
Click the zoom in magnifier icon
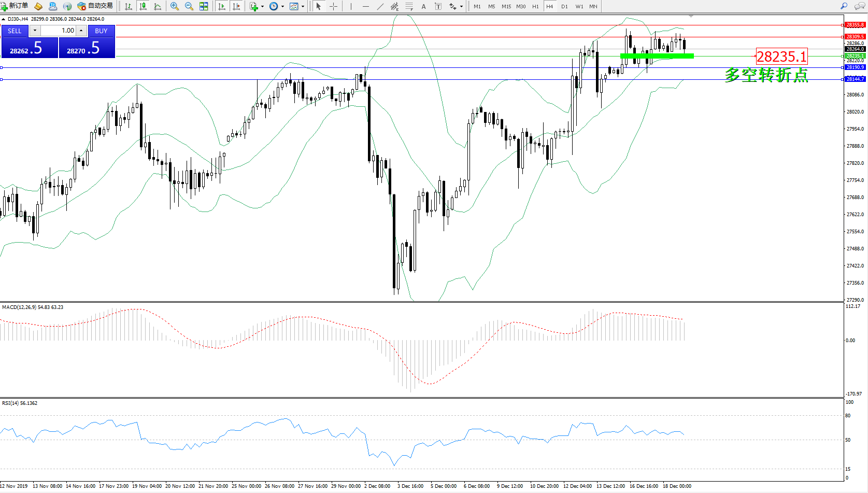coord(175,6)
